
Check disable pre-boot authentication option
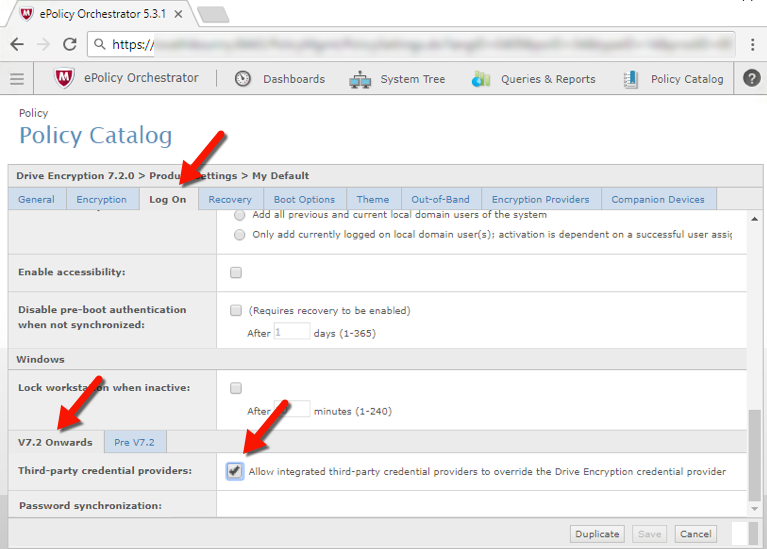(x=236, y=310)
